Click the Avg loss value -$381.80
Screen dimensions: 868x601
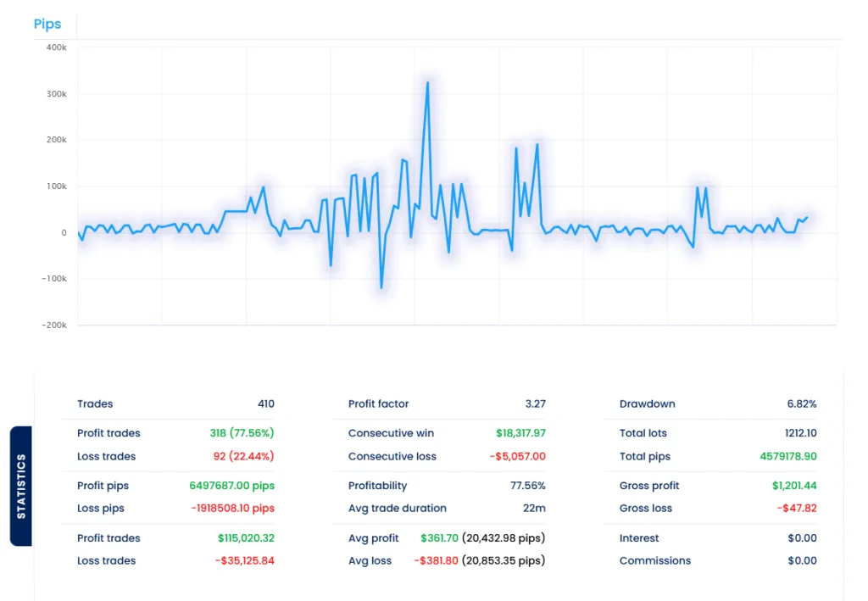tap(437, 560)
